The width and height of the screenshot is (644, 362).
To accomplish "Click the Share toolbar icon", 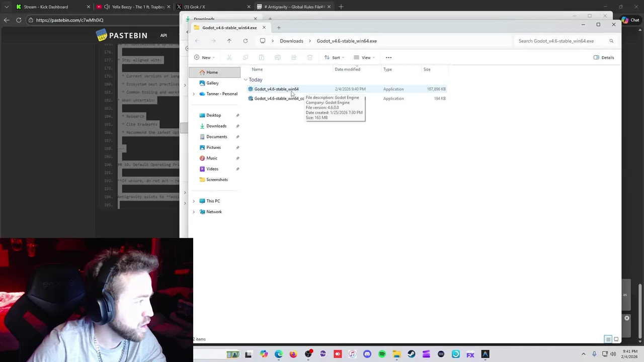I will click(x=294, y=57).
